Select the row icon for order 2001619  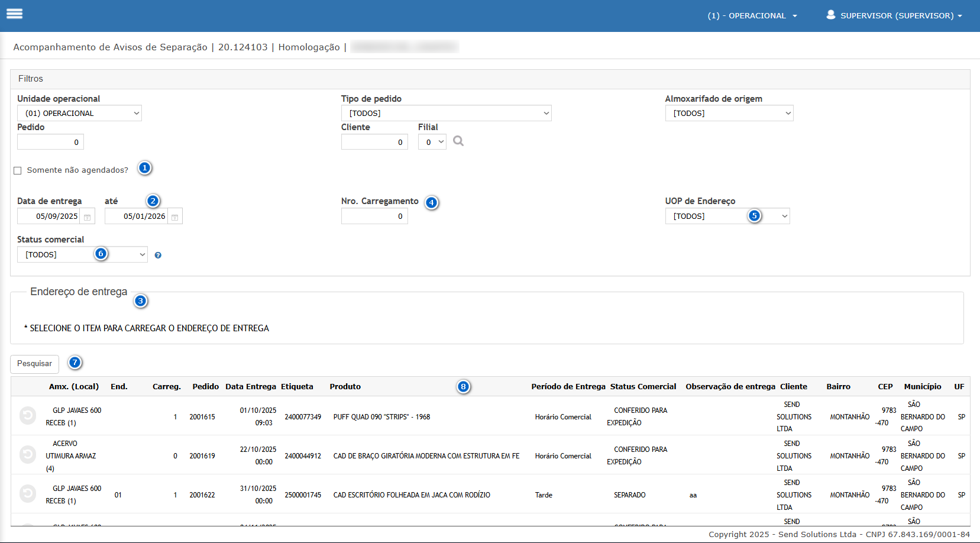coord(28,455)
